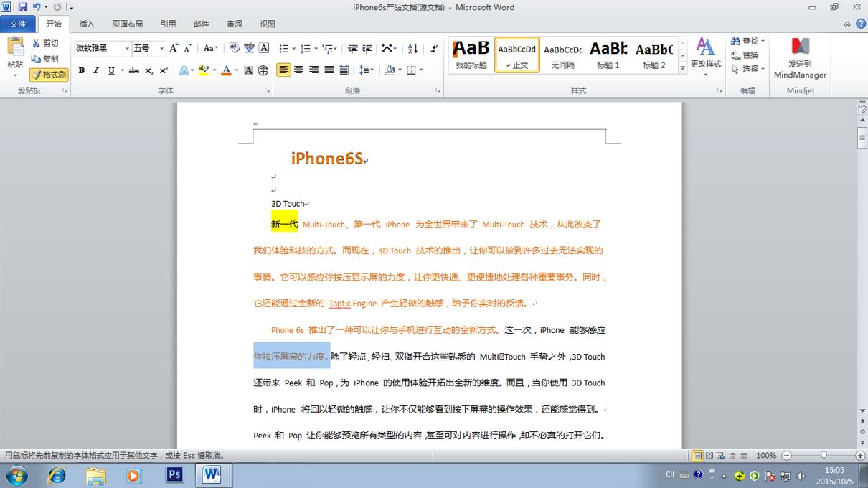The image size is (868, 488).
Task: Apply the yellow text highlight color
Action: coord(203,70)
